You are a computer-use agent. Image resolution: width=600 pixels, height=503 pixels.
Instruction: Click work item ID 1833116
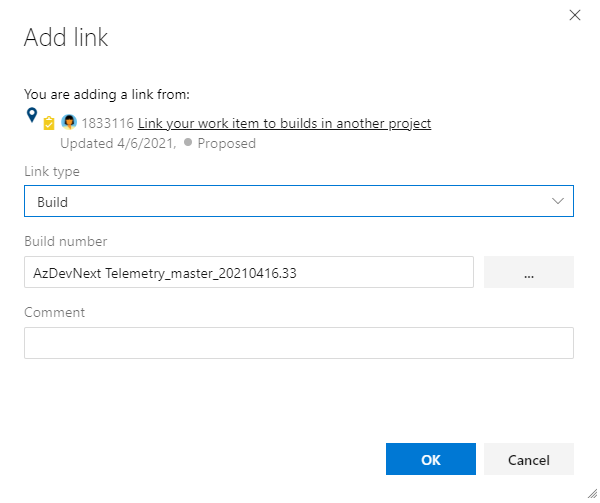(108, 123)
